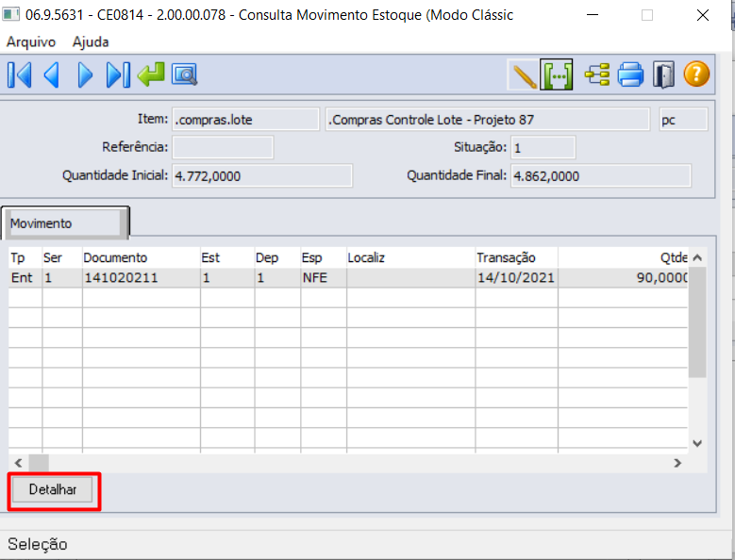Click the green return arrow icon
The height and width of the screenshot is (560, 735).
pyautogui.click(x=151, y=74)
